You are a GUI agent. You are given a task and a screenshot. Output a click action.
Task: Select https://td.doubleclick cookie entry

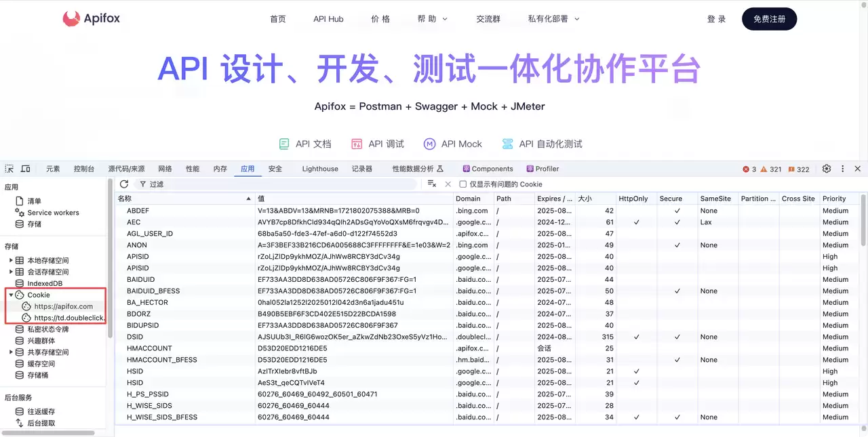pos(63,318)
